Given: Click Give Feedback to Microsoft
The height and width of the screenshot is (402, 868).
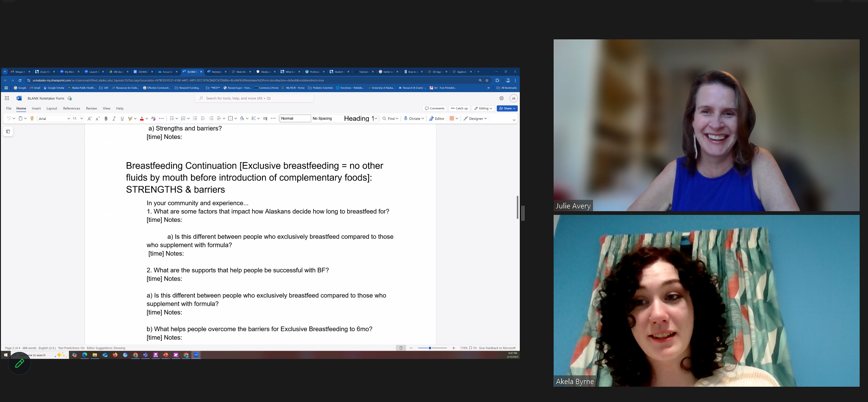Looking at the screenshot, I should pyautogui.click(x=497, y=348).
